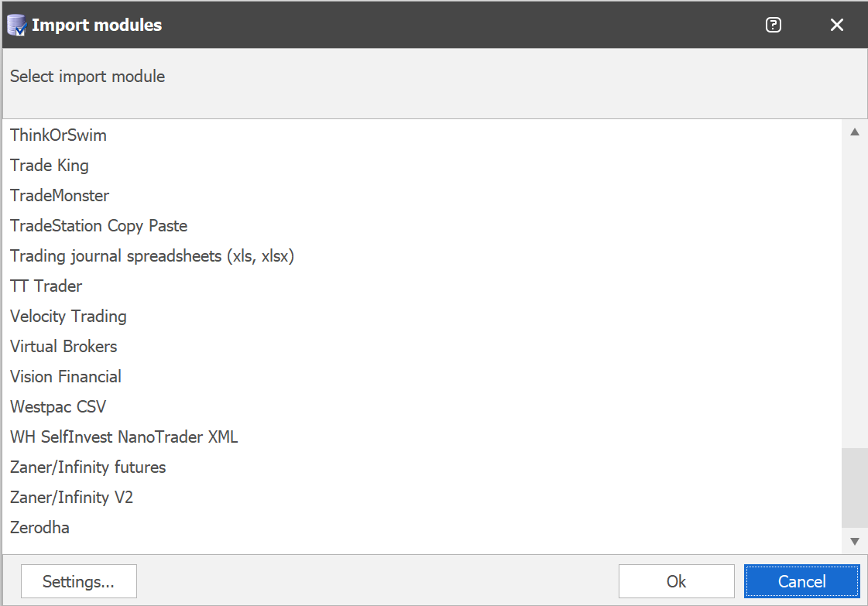Choose Velocity Trading in the list

pyautogui.click(x=422, y=316)
